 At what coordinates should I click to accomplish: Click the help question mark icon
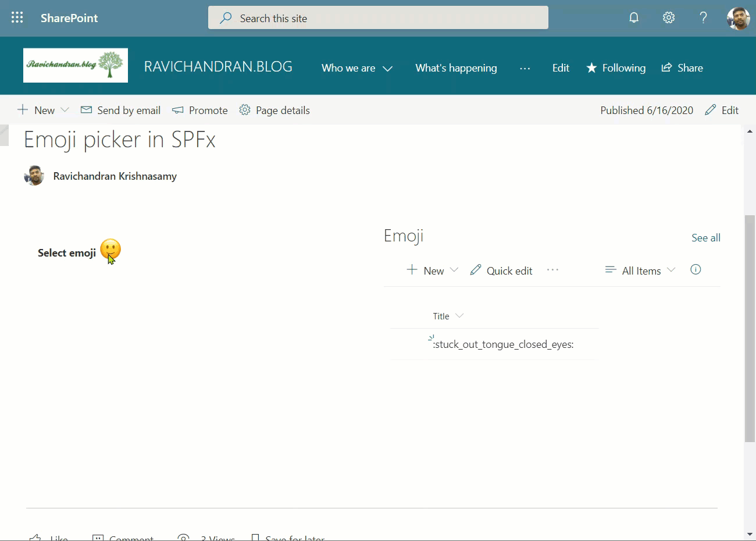(703, 18)
